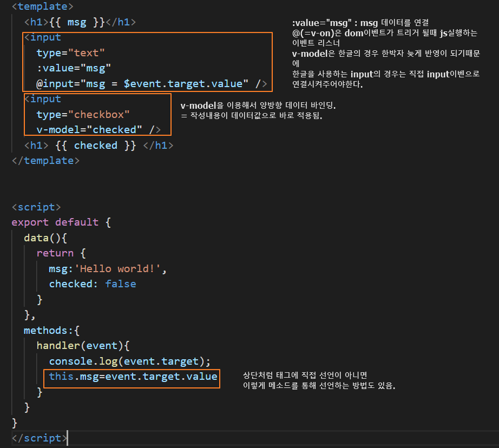This screenshot has height=448, width=499.
Task: Click the :value="msg" binding line
Action: coord(74,68)
